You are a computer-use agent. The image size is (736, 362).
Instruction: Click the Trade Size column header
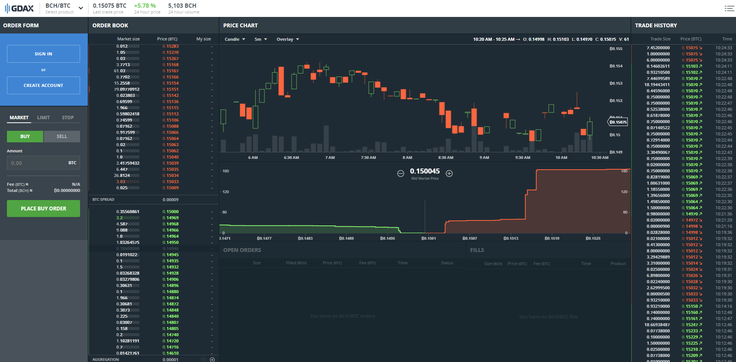(x=660, y=39)
